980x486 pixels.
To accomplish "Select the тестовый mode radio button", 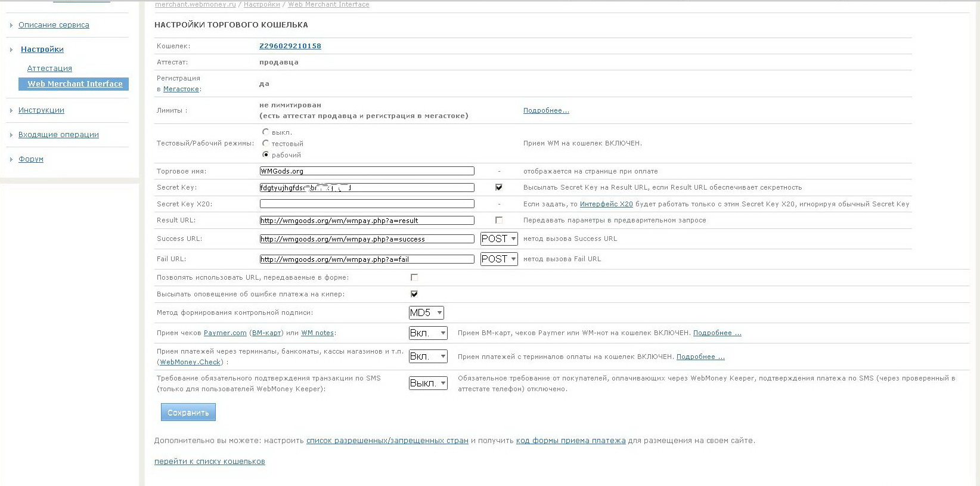I will pos(266,143).
